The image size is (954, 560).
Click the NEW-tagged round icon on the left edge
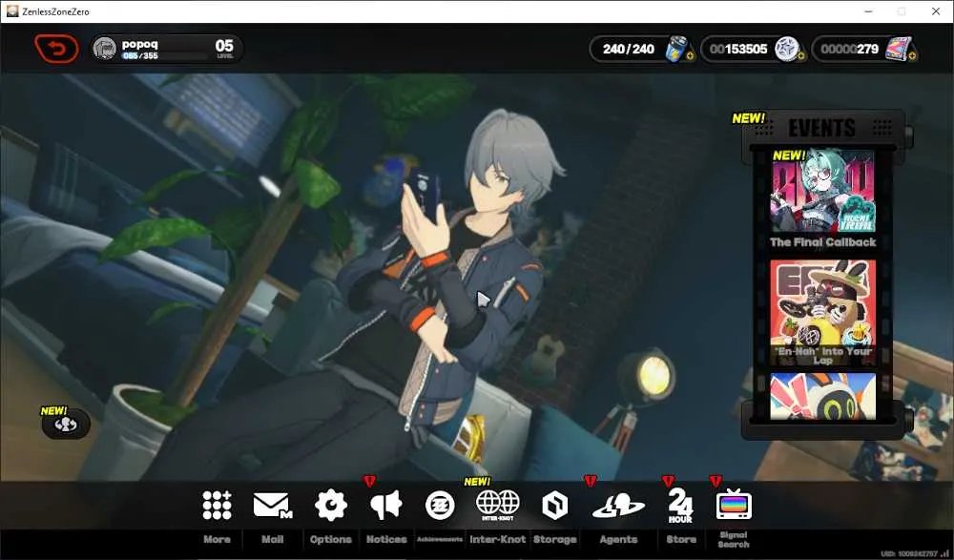click(66, 425)
